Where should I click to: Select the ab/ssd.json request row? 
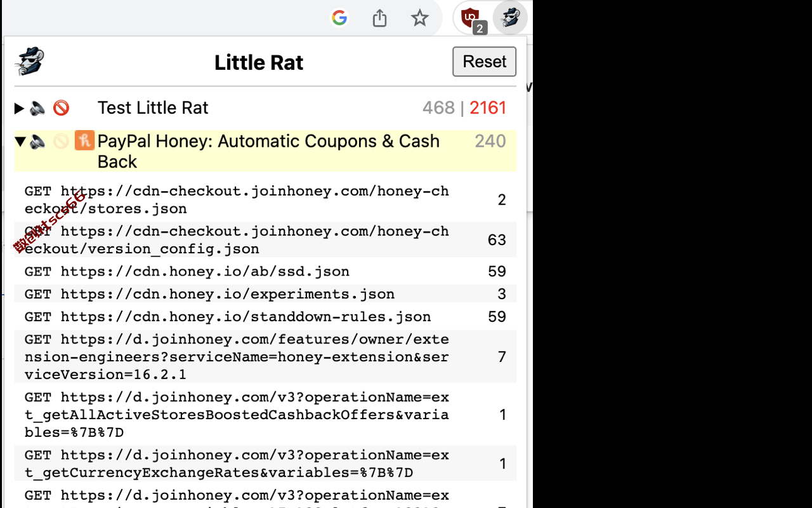pos(265,272)
